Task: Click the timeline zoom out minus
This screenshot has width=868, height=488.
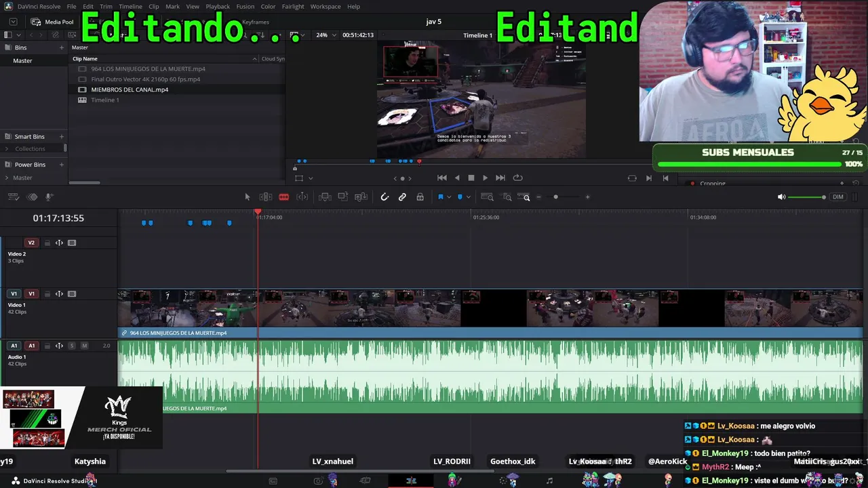Action: (539, 197)
